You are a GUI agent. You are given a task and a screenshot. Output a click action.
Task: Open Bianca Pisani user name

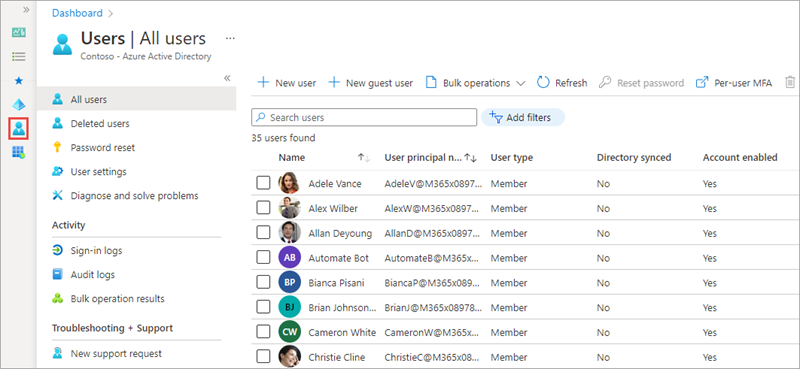tap(336, 283)
